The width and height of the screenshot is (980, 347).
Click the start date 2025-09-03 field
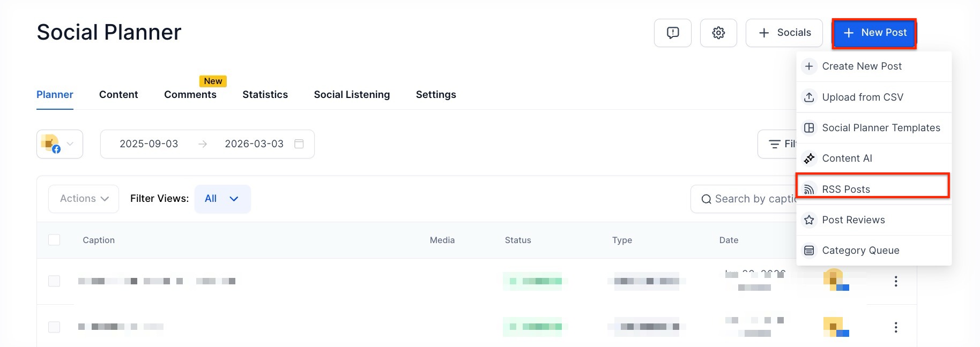click(149, 144)
